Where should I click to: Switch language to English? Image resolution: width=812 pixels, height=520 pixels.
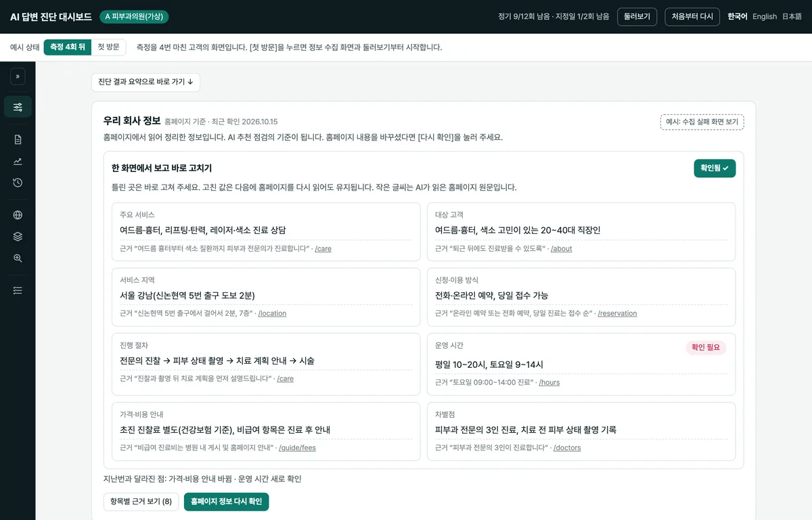point(765,16)
